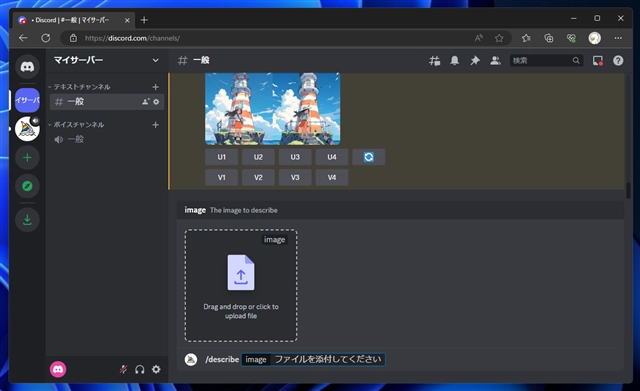Show pinned messages pin icon
The height and width of the screenshot is (391, 640).
pyautogui.click(x=475, y=61)
